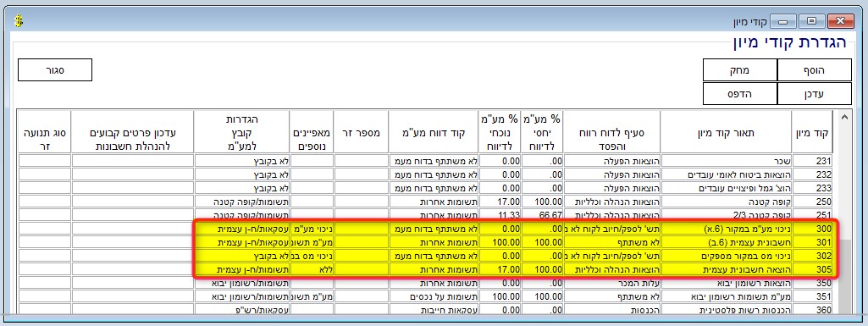Click the 66.67 percentage cell

tap(543, 215)
